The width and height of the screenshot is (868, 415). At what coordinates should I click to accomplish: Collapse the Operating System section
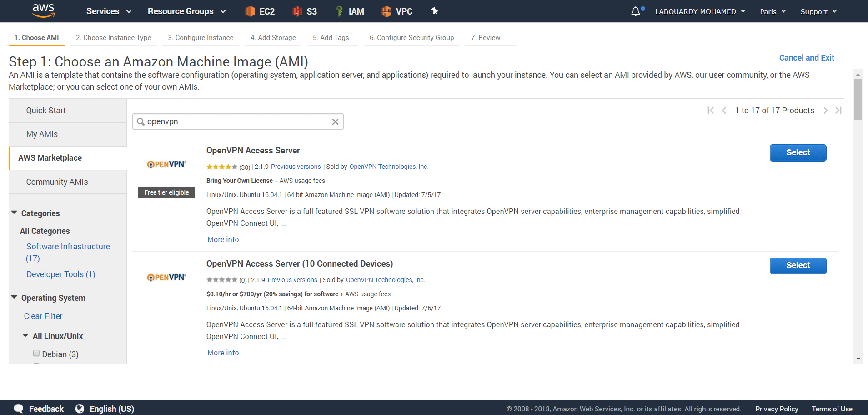15,298
